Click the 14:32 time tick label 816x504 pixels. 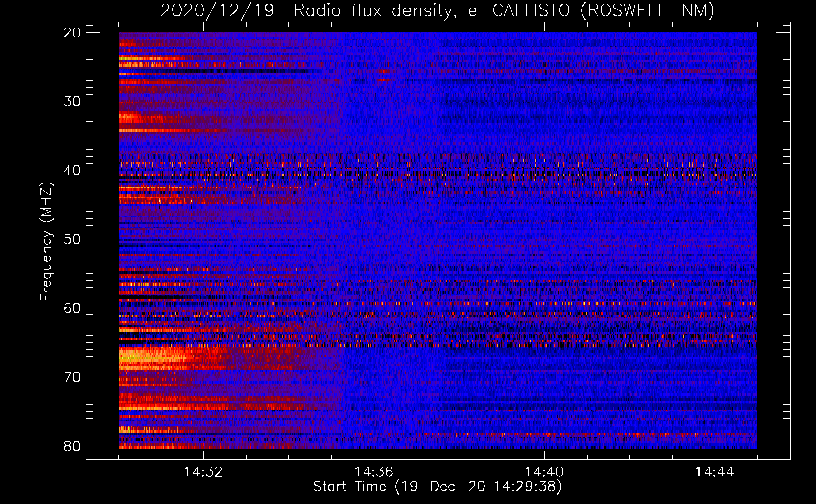[203, 472]
